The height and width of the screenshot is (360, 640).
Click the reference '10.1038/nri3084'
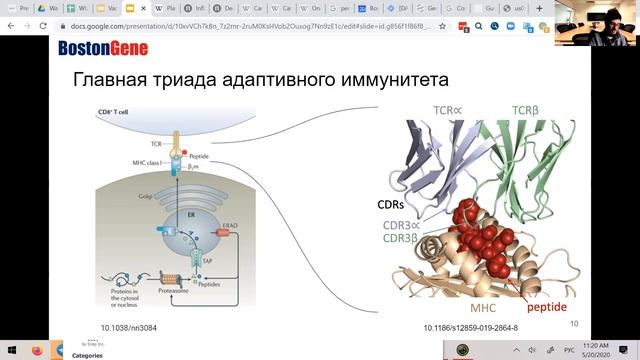point(129,328)
